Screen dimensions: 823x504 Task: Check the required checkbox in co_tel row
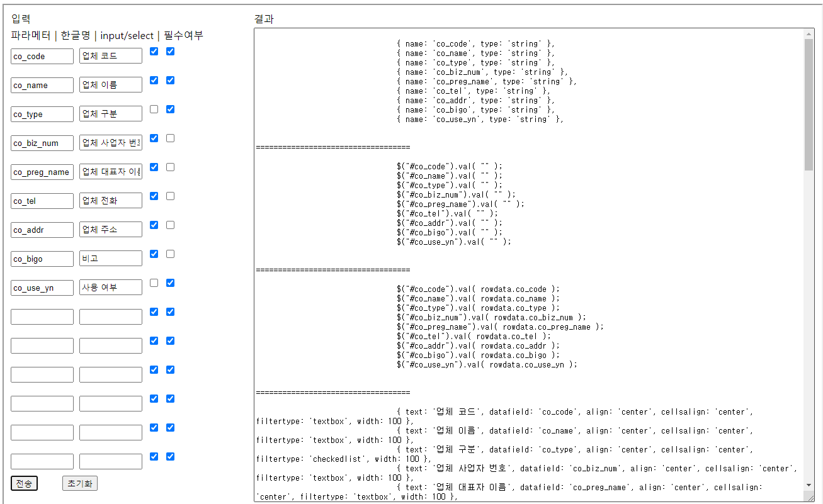(170, 196)
